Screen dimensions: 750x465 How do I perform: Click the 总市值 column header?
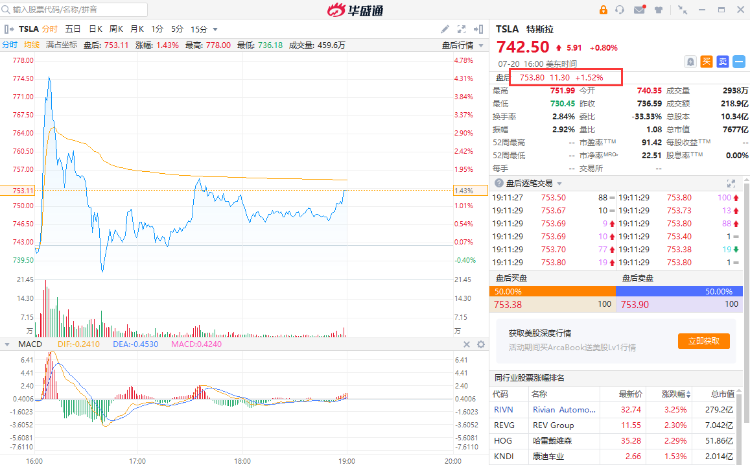(722, 394)
